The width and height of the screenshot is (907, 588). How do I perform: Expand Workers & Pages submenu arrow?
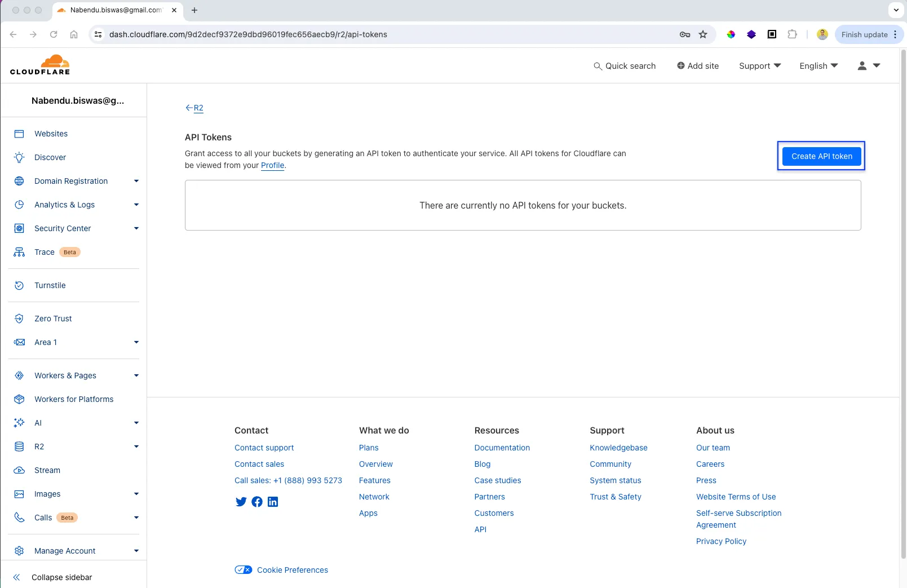coord(136,375)
